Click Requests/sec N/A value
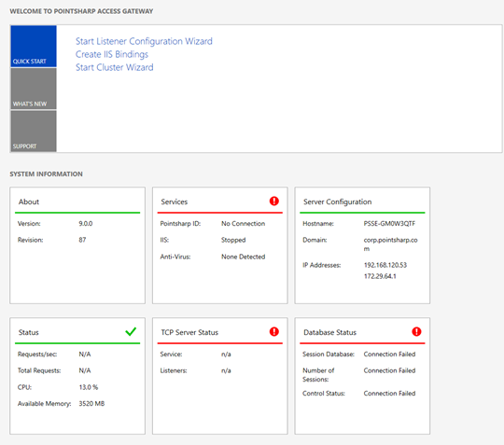 (85, 355)
